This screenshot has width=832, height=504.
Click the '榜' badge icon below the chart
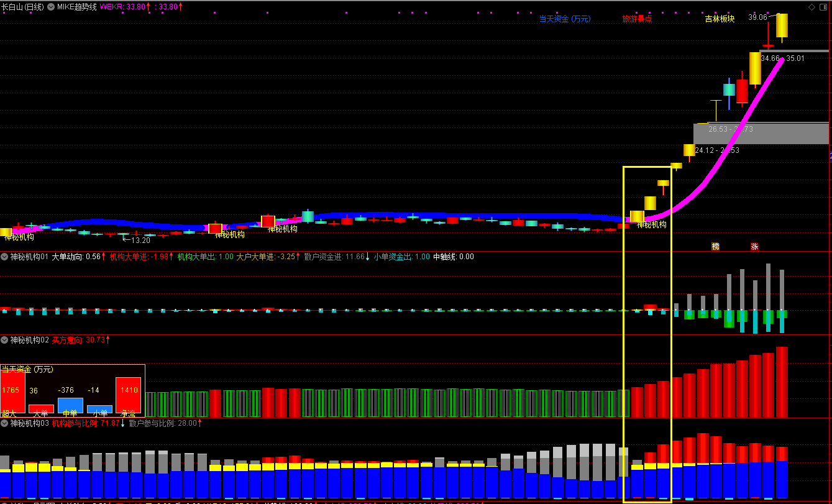pos(715,247)
